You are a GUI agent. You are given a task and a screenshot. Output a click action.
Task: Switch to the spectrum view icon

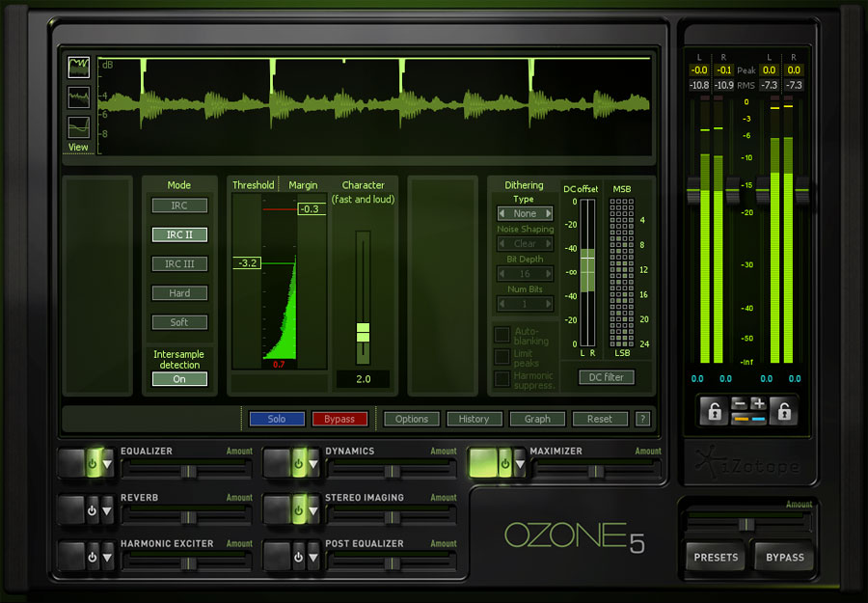tap(79, 97)
